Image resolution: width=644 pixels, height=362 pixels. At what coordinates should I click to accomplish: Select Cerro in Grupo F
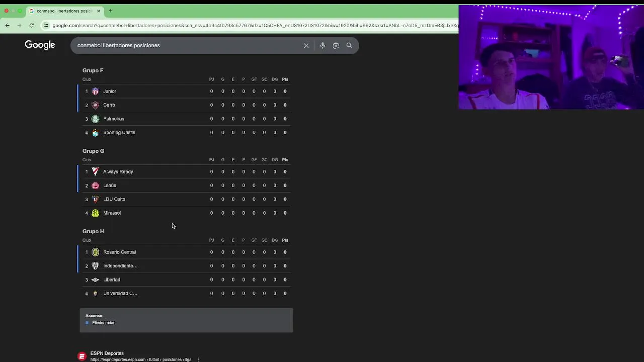109,105
